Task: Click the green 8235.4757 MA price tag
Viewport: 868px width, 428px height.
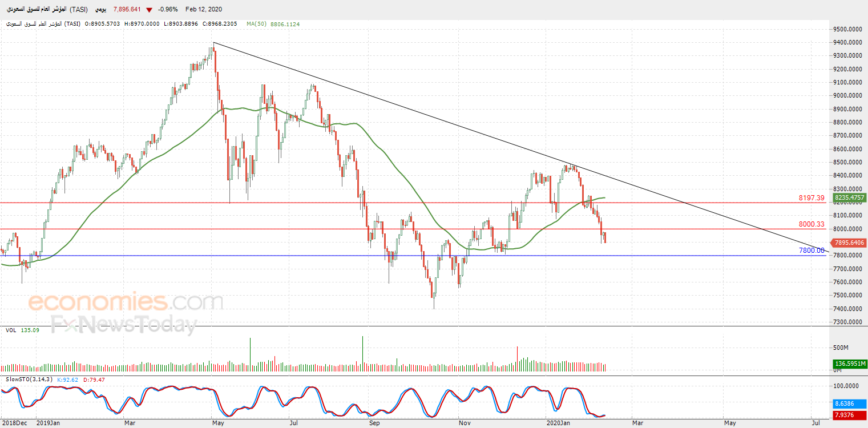Action: 849,198
